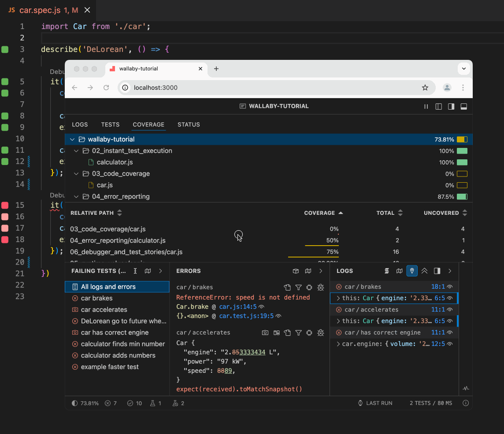Sort by RELATIVE PATH column
504x434 pixels.
click(96, 213)
